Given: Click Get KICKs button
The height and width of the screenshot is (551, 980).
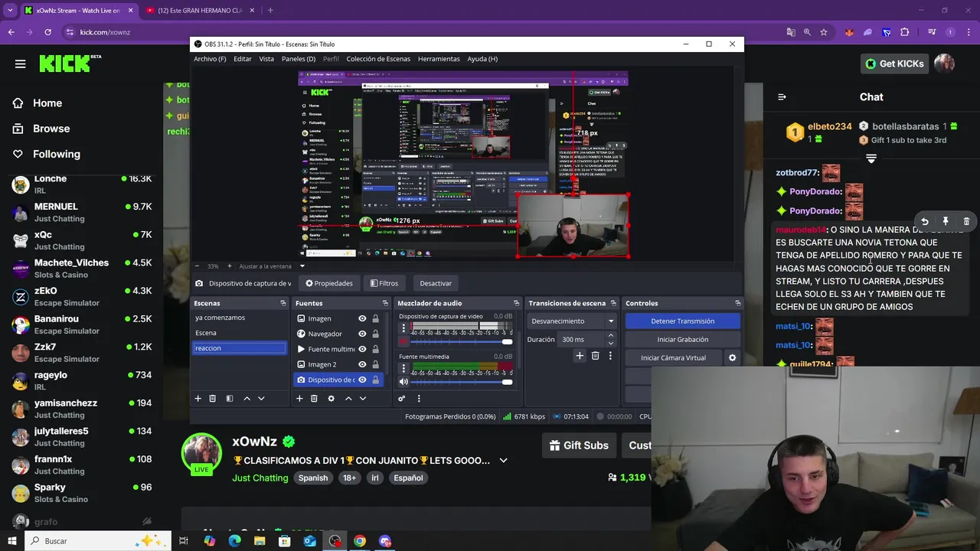Looking at the screenshot, I should coord(894,64).
